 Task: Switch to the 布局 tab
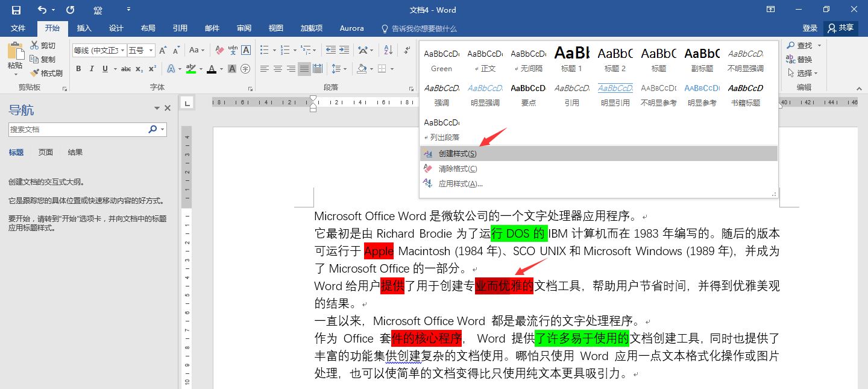pyautogui.click(x=148, y=28)
